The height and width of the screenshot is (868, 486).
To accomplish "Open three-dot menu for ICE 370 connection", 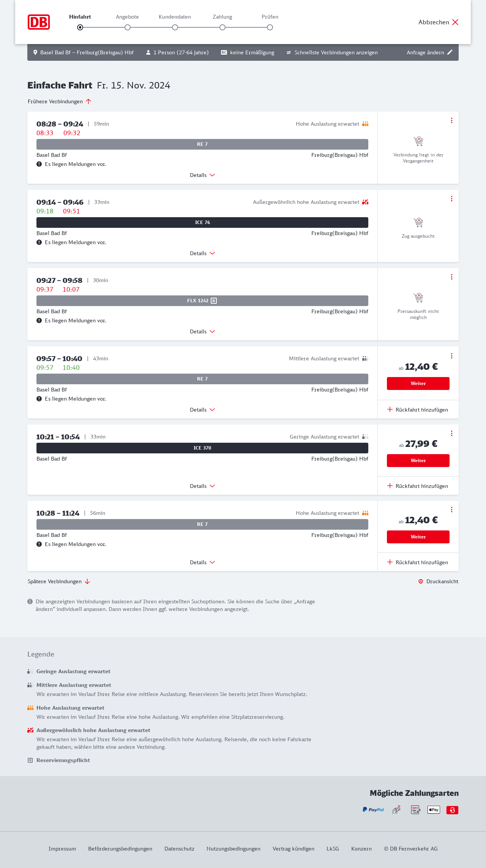I will (451, 433).
